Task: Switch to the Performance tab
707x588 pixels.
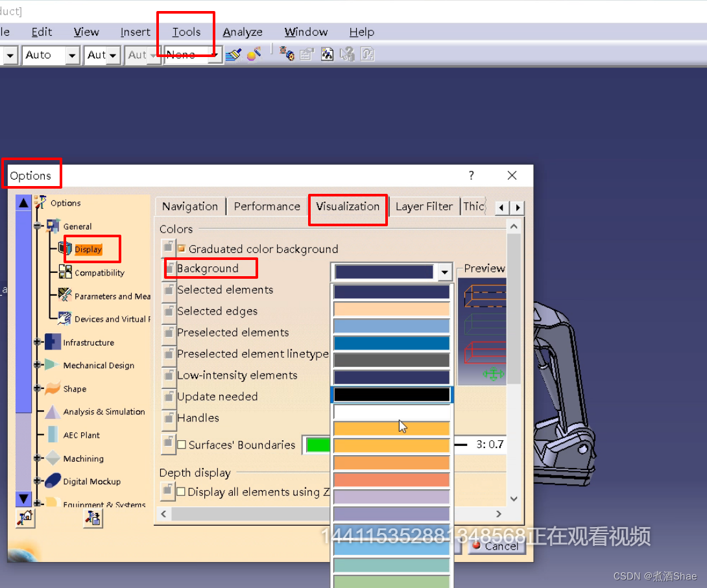Action: click(267, 206)
